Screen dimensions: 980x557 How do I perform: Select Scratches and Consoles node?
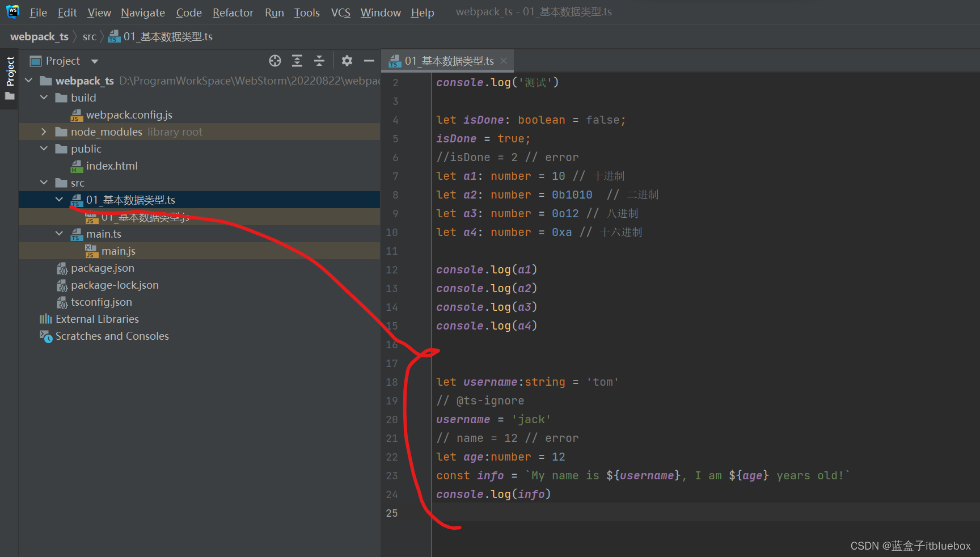coord(112,336)
